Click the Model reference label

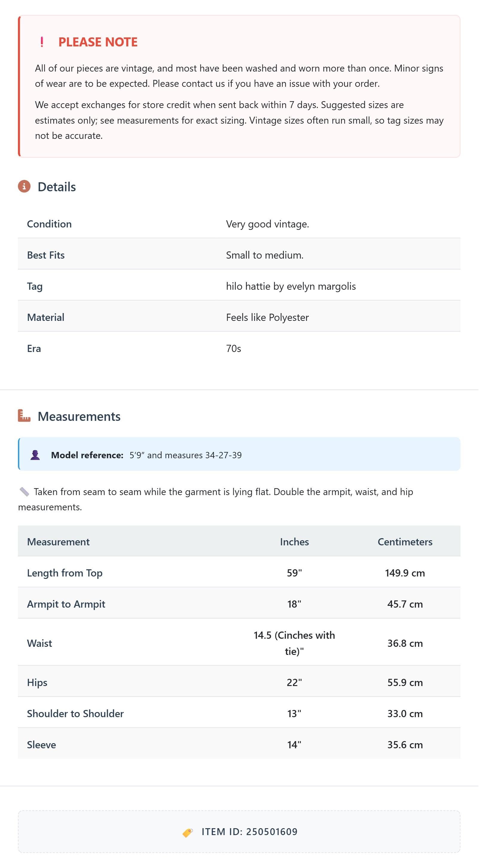point(87,455)
